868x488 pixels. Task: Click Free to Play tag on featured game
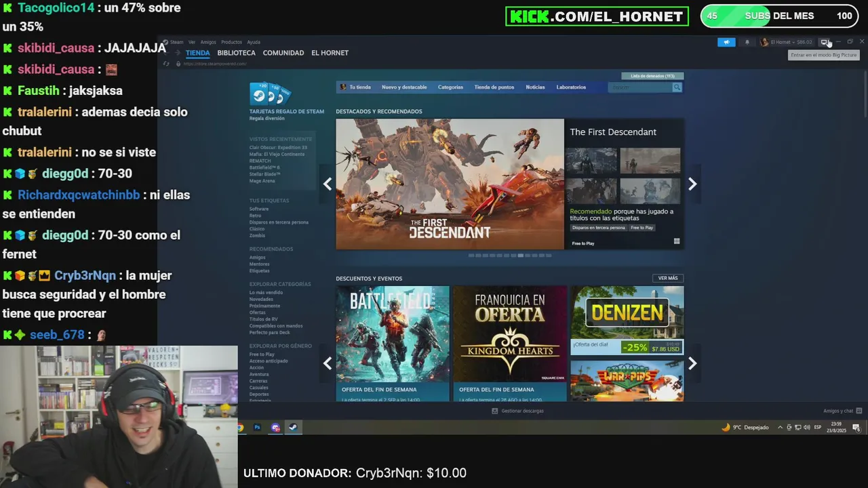642,228
